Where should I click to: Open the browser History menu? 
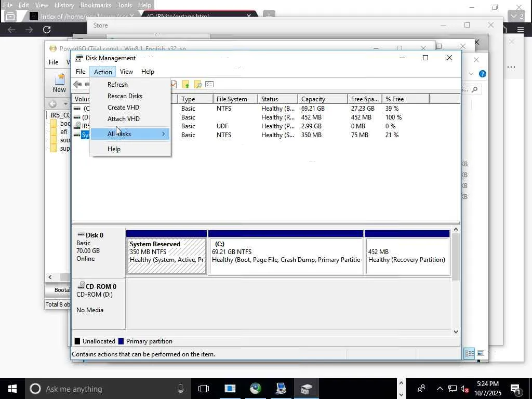pyautogui.click(x=64, y=5)
